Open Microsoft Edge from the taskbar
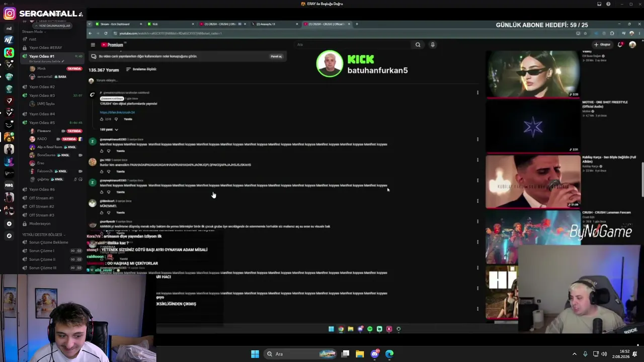The height and width of the screenshot is (362, 644). [389, 354]
